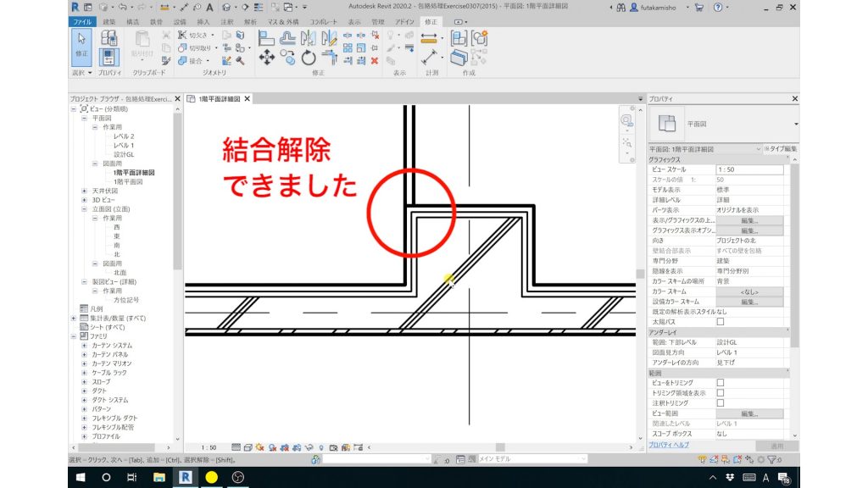The width and height of the screenshot is (868, 488).
Task: Select the Move tool in the Modify panel
Action: click(267, 56)
